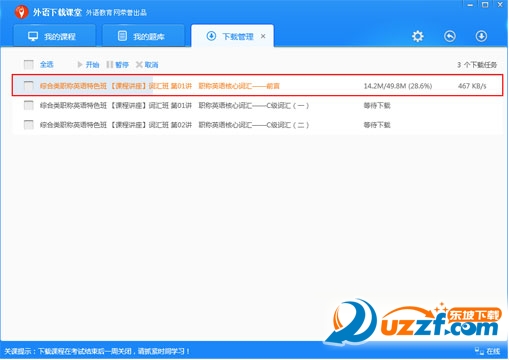The height and width of the screenshot is (360, 509).
Task: Click 等待下载 status of C级词汇（一）
Action: tap(377, 105)
